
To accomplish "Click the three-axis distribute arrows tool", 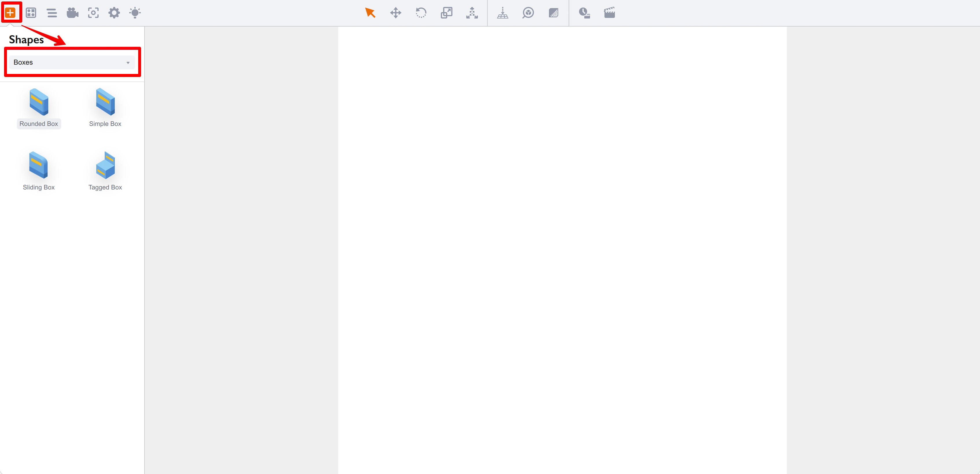I will (472, 13).
